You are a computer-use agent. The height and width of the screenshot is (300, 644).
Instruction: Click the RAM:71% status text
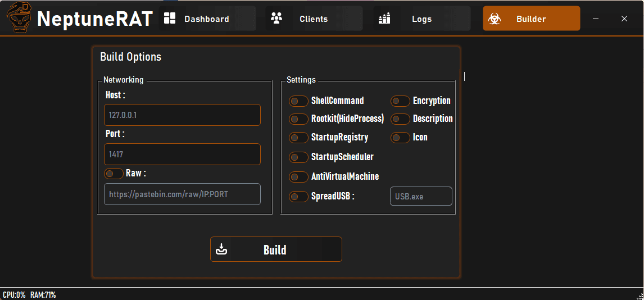pos(43,295)
